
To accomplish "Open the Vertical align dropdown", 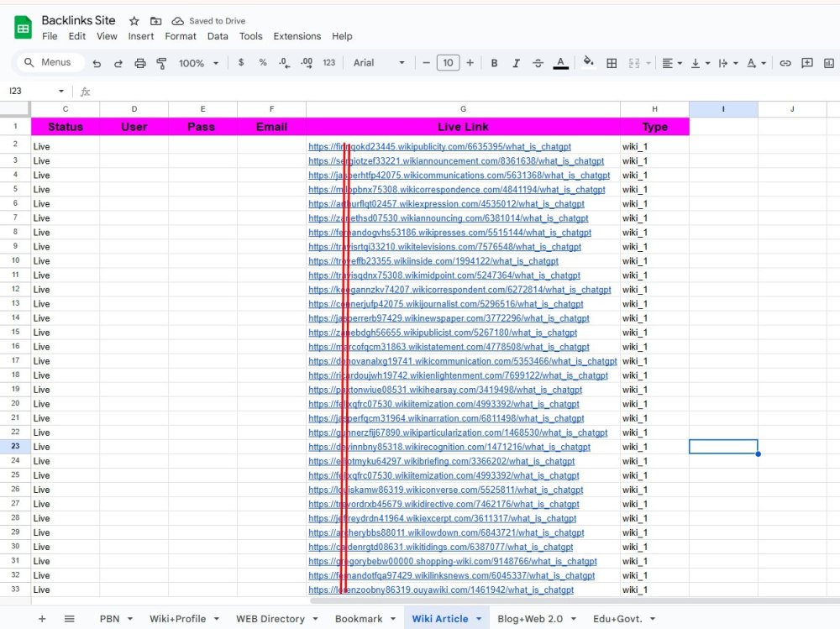I will pos(701,63).
